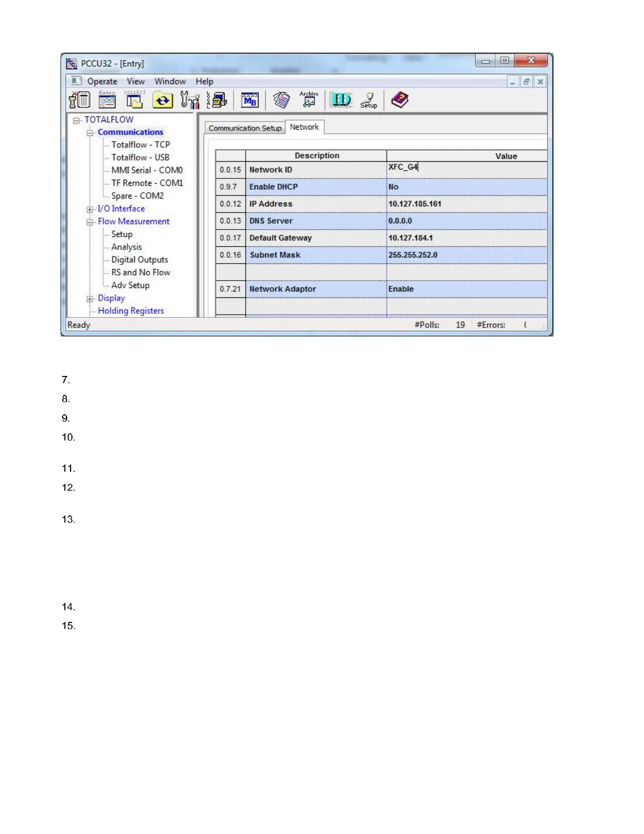This screenshot has height=834, width=644.
Task: Select TF Remote - COM1 tree item
Action: click(x=147, y=183)
